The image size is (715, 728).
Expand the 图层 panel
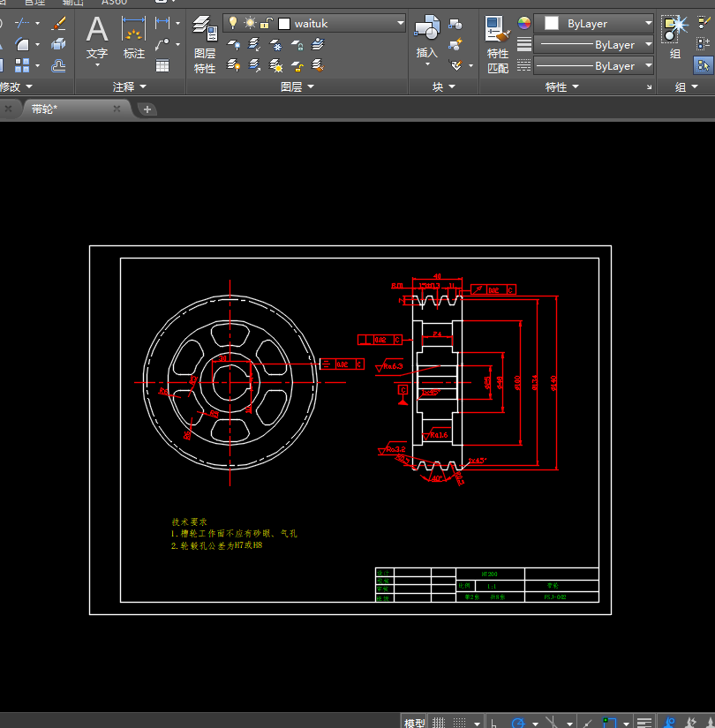[x=297, y=86]
